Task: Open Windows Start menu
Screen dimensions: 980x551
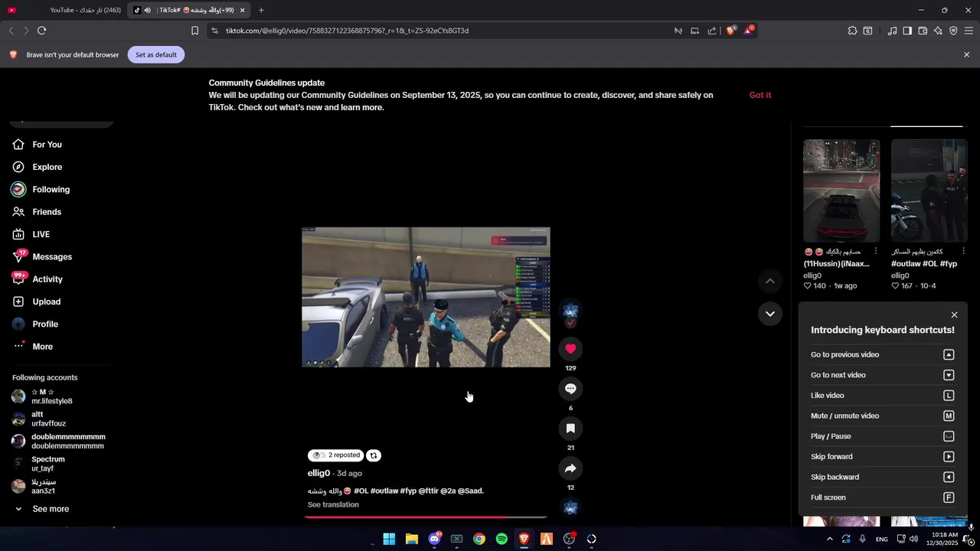Action: click(x=389, y=539)
